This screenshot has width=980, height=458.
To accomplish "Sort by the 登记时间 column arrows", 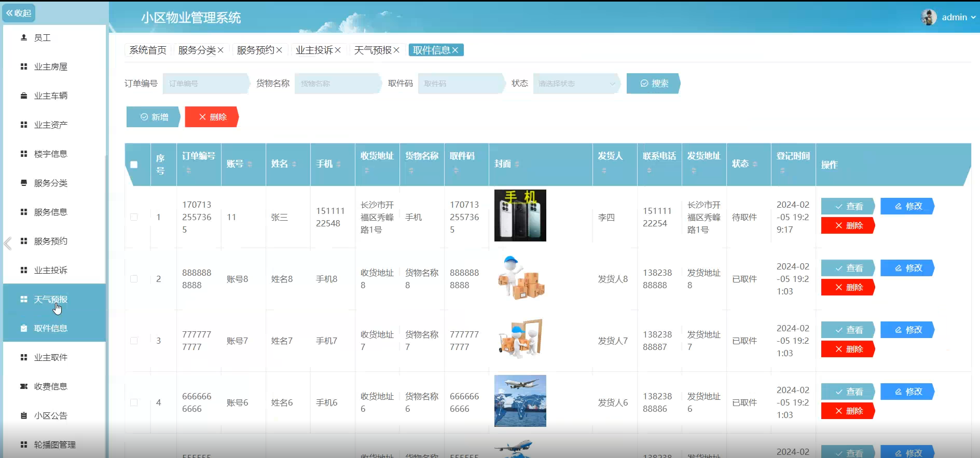I will pyautogui.click(x=783, y=170).
